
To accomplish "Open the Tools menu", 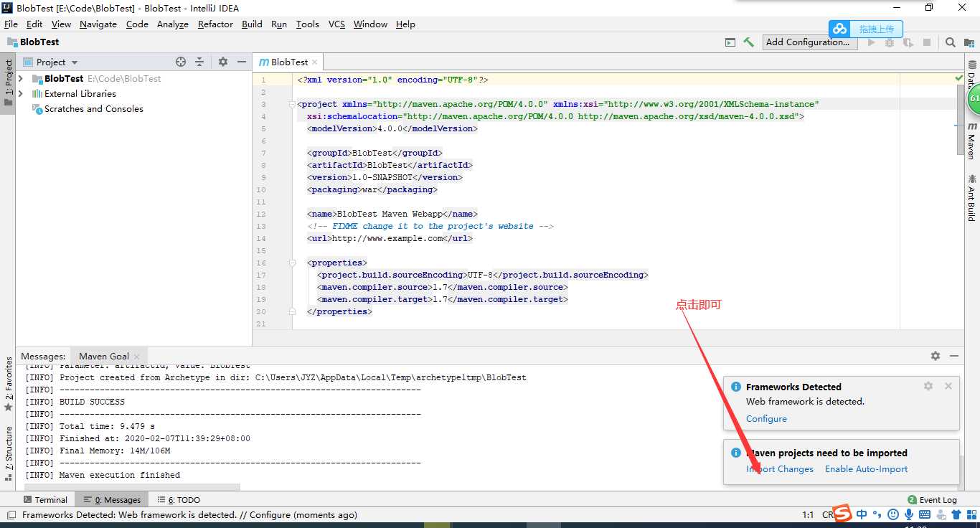I will coord(308,24).
